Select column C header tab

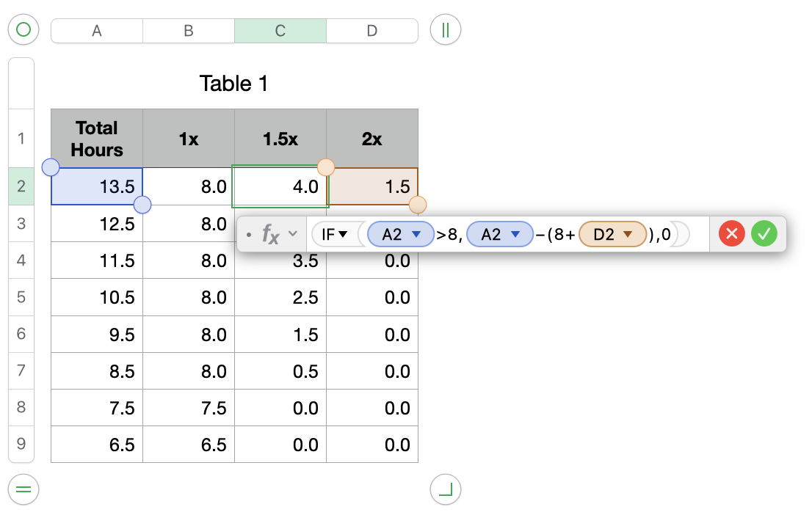tap(280, 31)
